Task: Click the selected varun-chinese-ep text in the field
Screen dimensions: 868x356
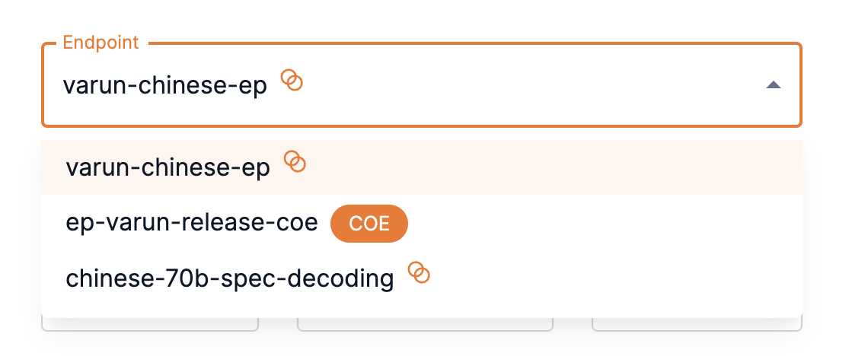Action: click(x=164, y=85)
